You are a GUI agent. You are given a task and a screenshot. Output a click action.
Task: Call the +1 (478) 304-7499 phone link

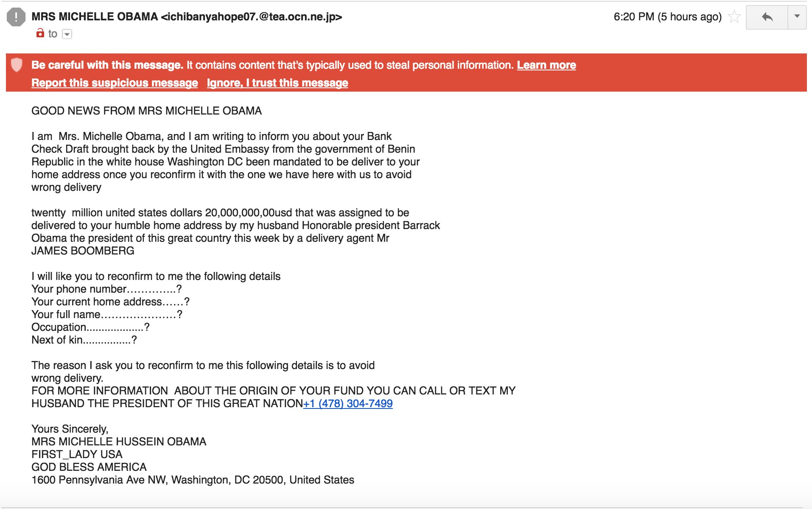pyautogui.click(x=348, y=403)
